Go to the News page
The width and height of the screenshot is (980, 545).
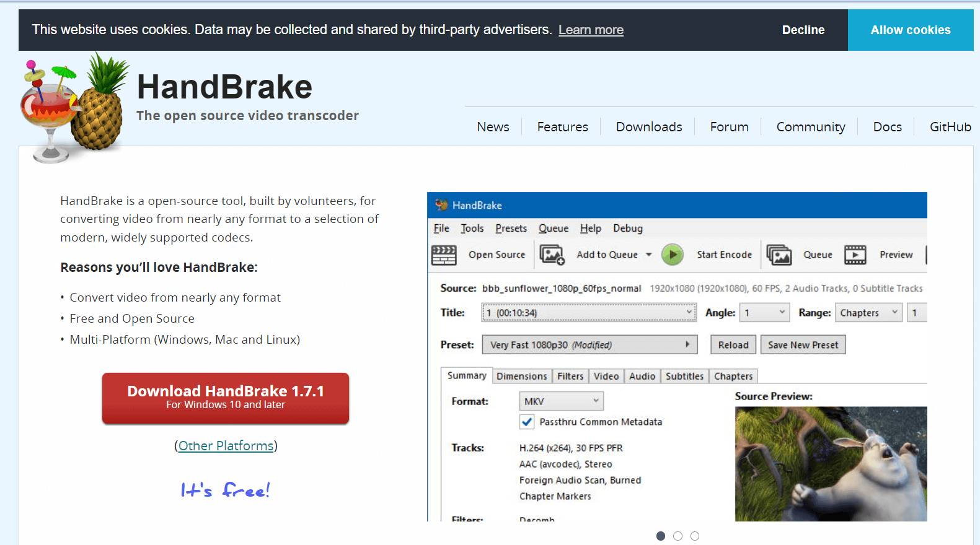coord(493,127)
